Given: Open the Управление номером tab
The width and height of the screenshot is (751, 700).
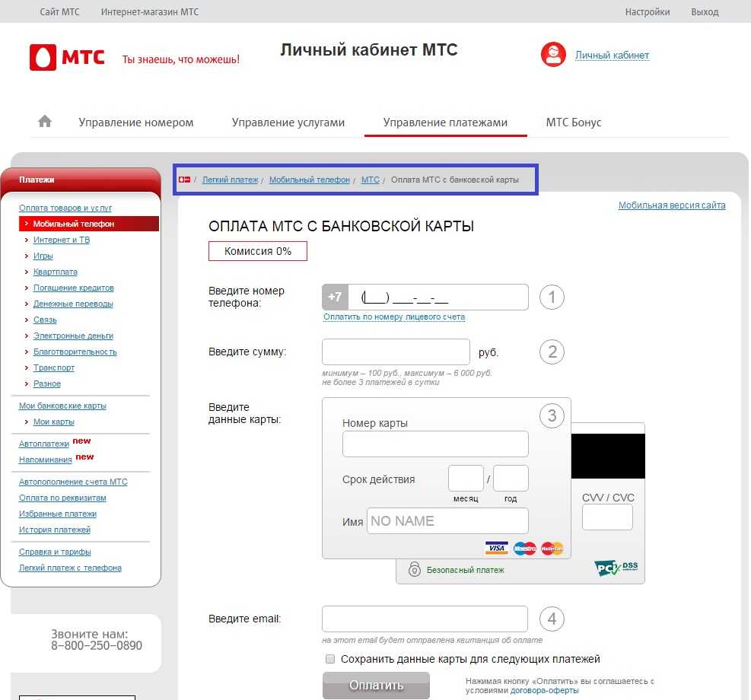Looking at the screenshot, I should [x=136, y=123].
